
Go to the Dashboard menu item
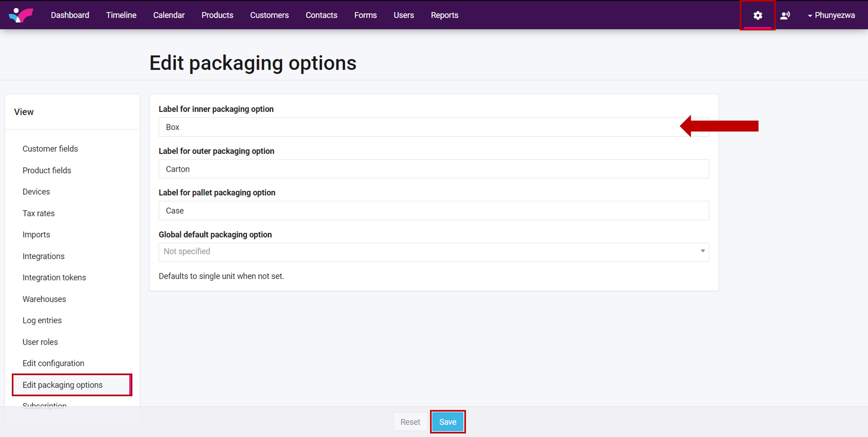pyautogui.click(x=70, y=15)
